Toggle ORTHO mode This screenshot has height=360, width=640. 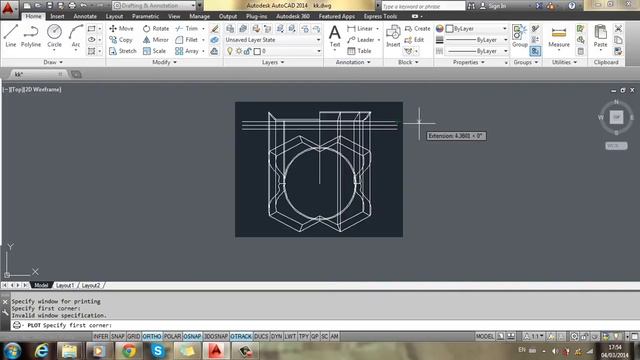(x=152, y=336)
